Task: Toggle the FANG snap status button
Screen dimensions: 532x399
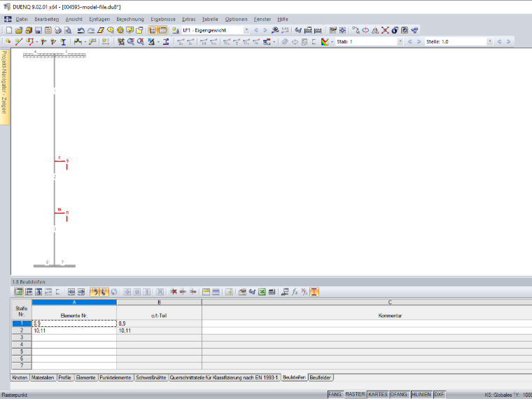Action: (x=335, y=395)
